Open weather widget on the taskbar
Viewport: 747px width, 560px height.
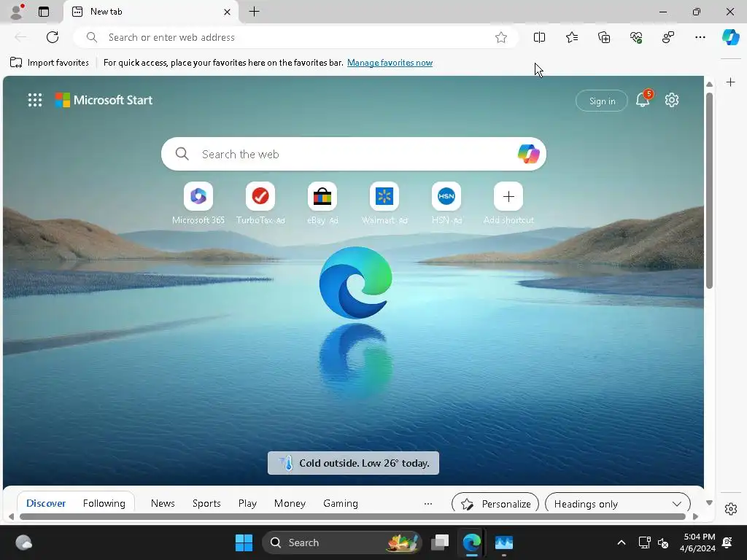(23, 542)
